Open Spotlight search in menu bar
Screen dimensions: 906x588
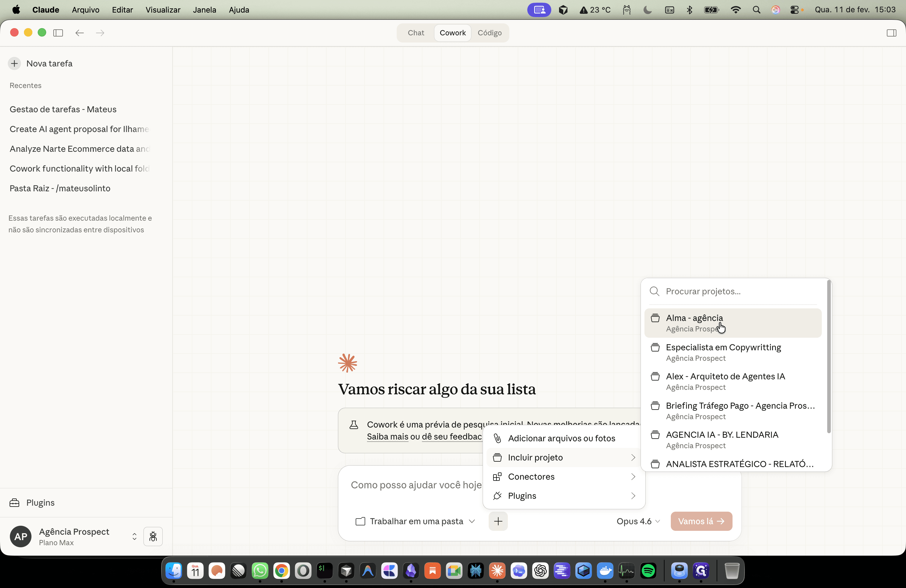(x=756, y=10)
